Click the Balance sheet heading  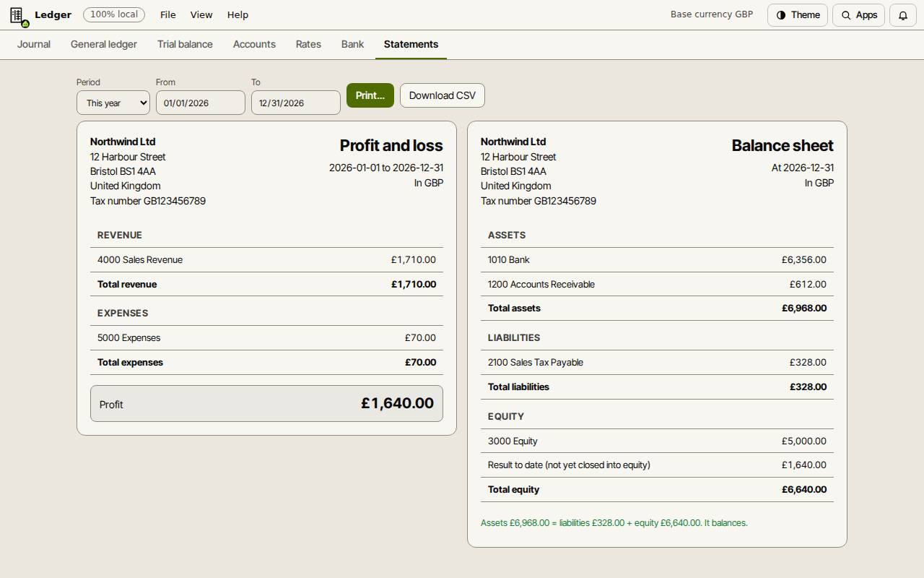click(x=783, y=145)
